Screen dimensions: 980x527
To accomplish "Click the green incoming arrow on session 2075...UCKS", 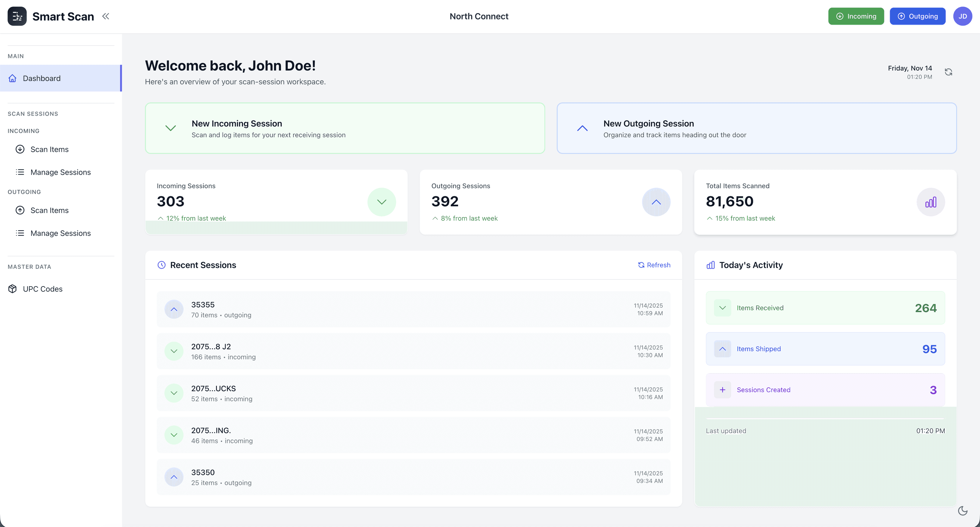I will [x=174, y=393].
